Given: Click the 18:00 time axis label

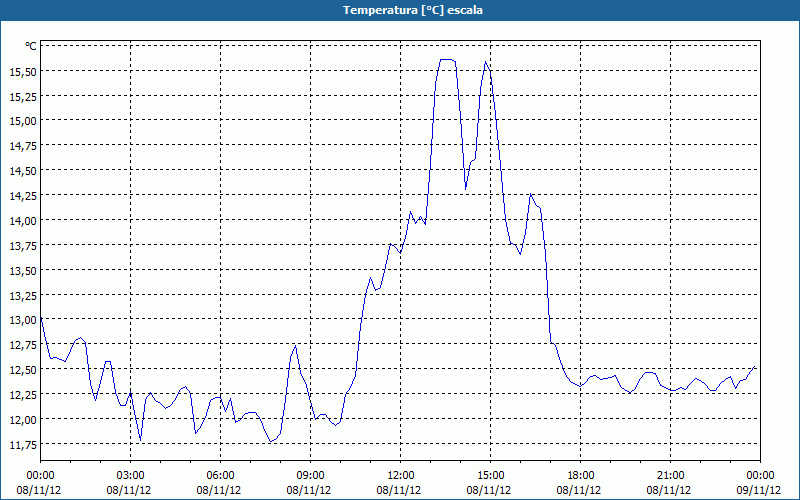Looking at the screenshot, I should click(581, 476).
